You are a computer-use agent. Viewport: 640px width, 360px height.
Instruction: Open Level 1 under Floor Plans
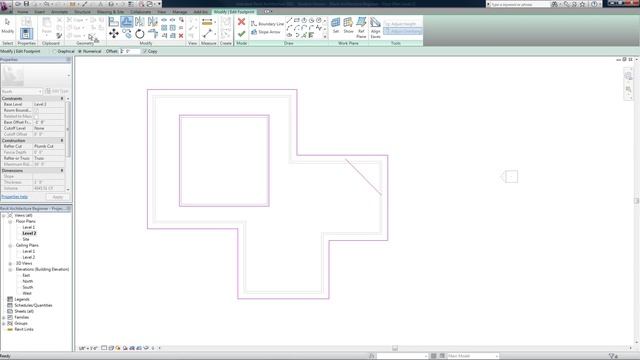29,227
